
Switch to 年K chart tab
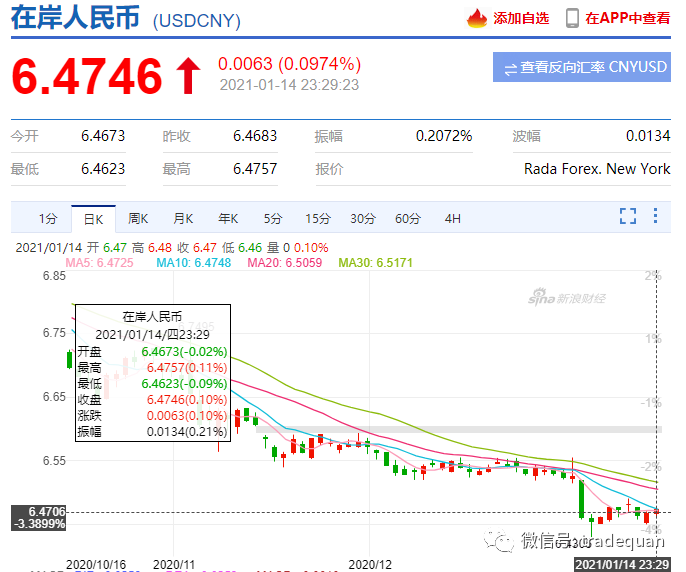pos(228,218)
